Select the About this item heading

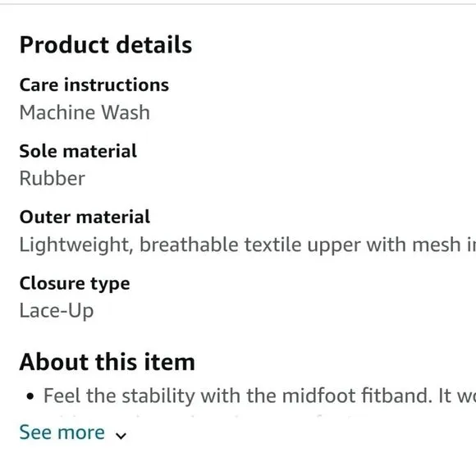pyautogui.click(x=107, y=362)
